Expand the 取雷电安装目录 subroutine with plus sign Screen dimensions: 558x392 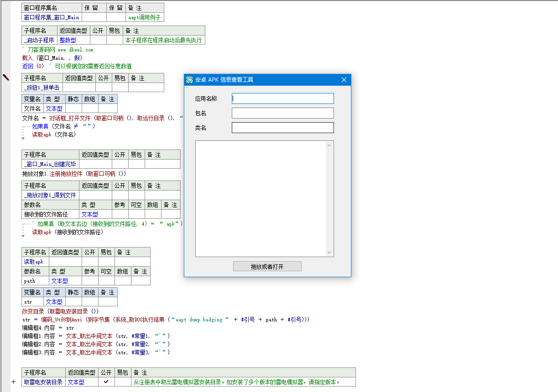pos(13,382)
